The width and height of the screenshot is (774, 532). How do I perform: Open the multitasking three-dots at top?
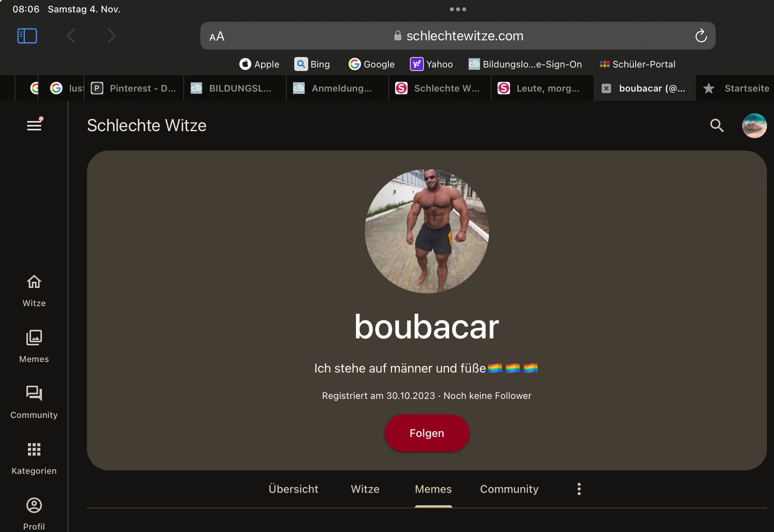point(458,9)
